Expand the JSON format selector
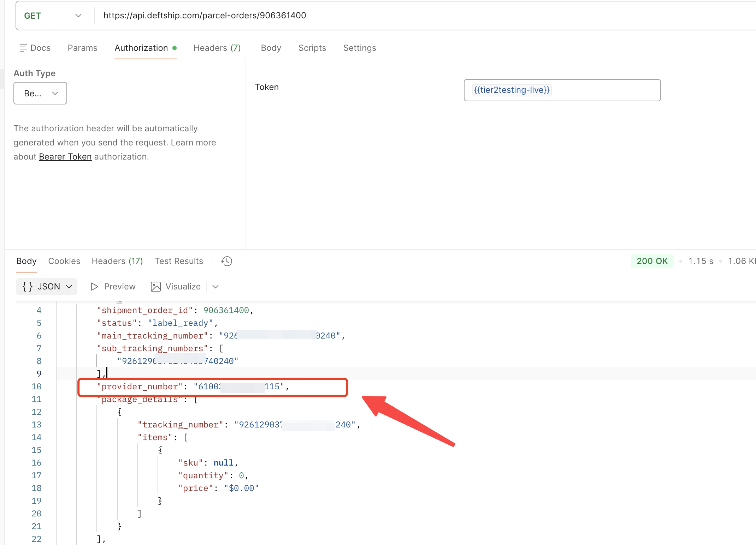This screenshot has height=545, width=756. coord(69,287)
